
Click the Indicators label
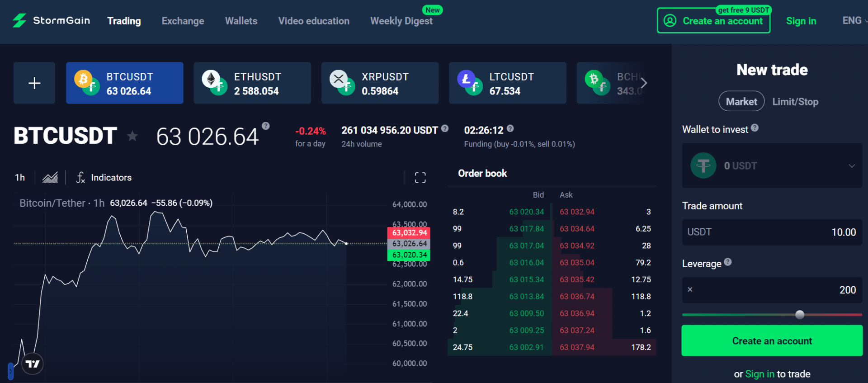point(111,178)
